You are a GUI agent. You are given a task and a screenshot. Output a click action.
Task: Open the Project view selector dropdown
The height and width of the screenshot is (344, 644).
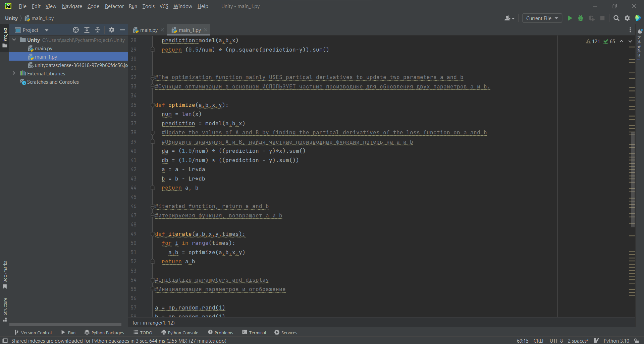pos(32,30)
